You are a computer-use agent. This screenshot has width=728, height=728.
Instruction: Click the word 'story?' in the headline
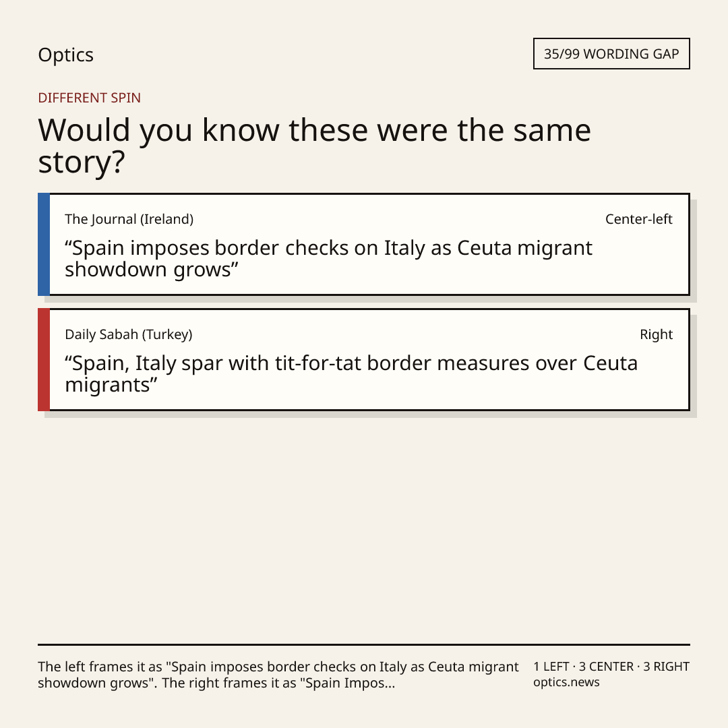(x=82, y=163)
